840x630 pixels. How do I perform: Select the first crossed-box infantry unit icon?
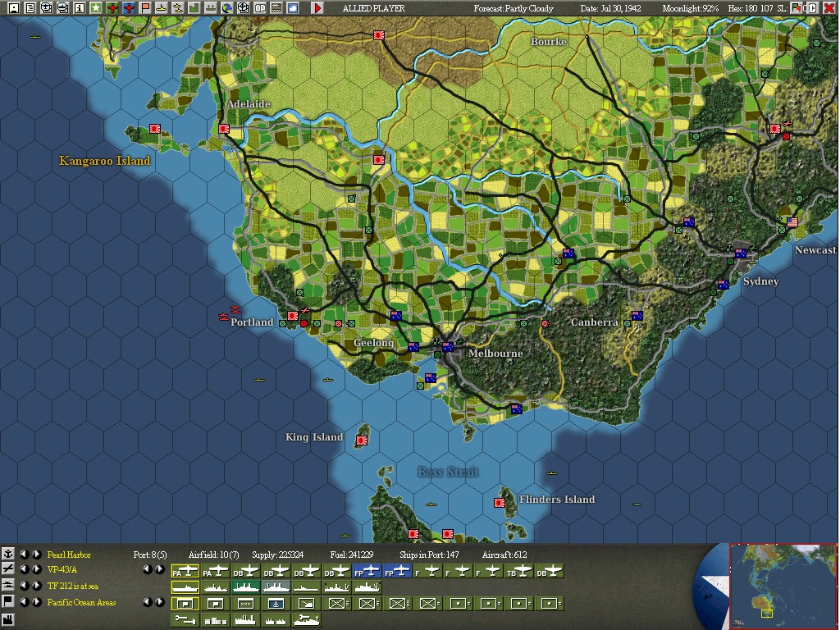[337, 604]
